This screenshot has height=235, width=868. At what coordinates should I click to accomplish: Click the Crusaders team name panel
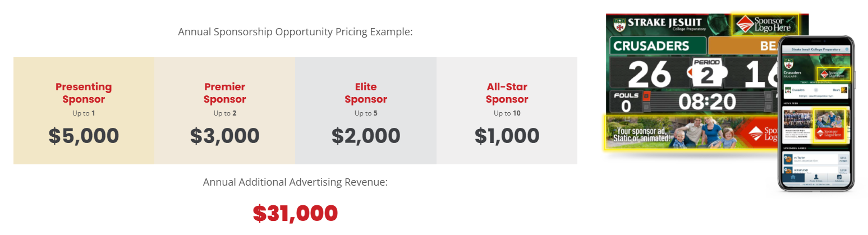coord(658,46)
